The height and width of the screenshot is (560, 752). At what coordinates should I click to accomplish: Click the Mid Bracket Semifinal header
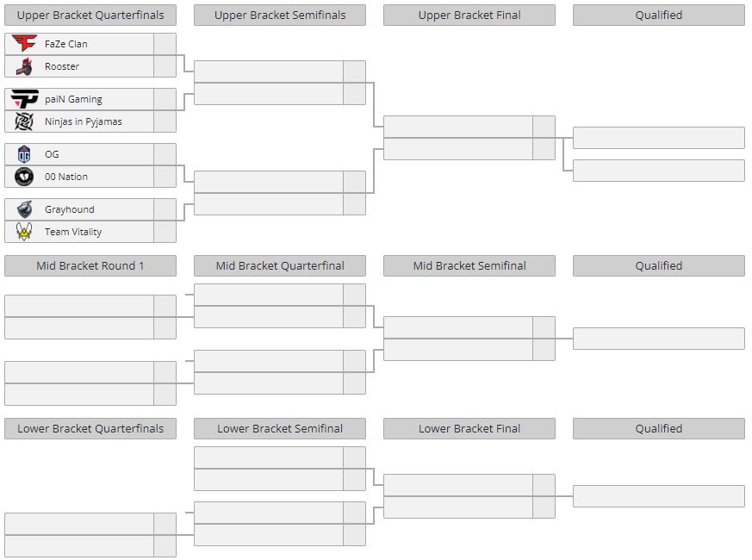[x=469, y=265]
